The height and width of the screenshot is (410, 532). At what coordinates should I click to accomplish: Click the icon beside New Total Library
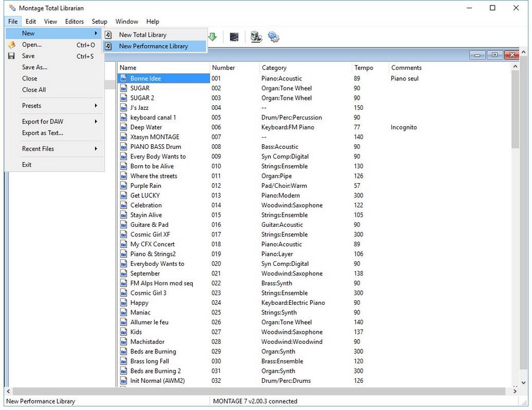coord(109,35)
